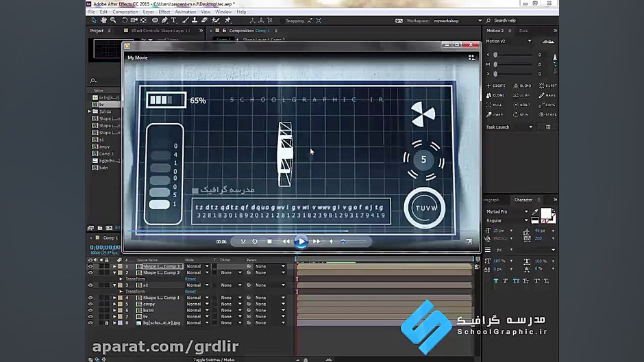Collapse layer 2 Shape L... Comp 2 properties

(114, 272)
